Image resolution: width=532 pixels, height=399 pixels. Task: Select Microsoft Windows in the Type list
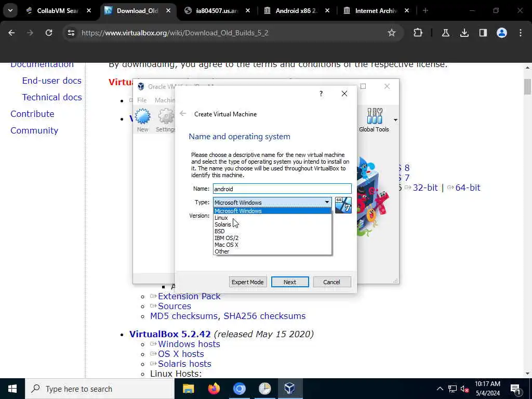[x=272, y=211]
